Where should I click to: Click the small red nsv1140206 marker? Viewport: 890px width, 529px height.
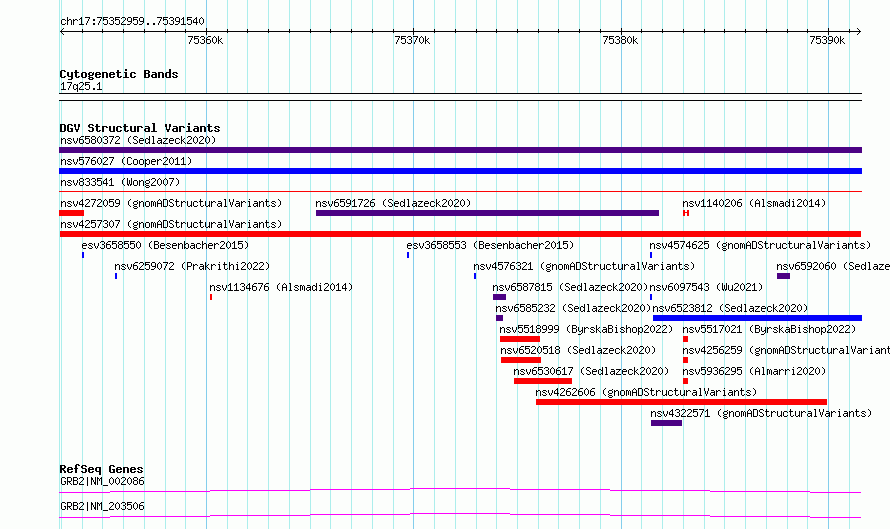686,213
